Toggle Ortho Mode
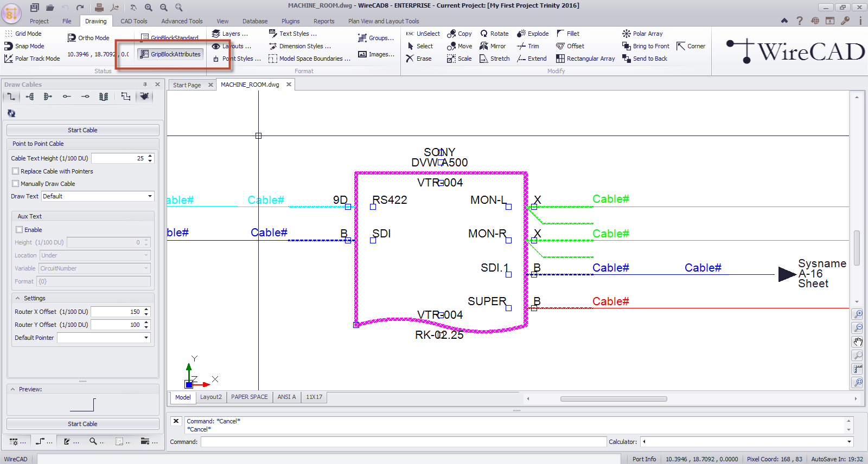 tap(88, 38)
